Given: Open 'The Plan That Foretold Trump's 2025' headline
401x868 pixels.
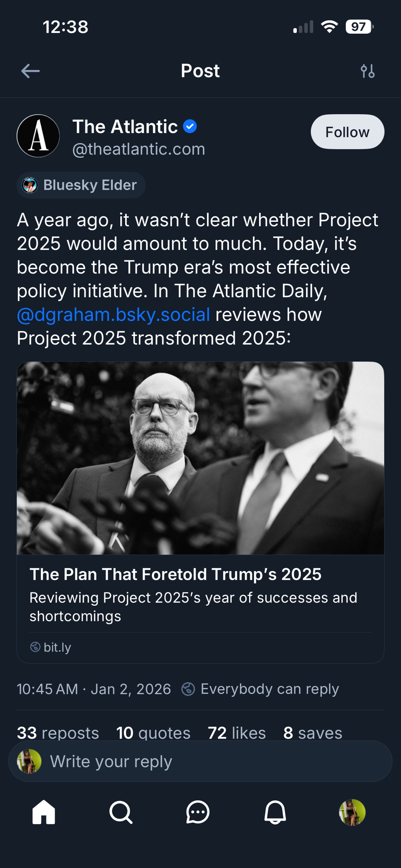Looking at the screenshot, I should click(175, 574).
